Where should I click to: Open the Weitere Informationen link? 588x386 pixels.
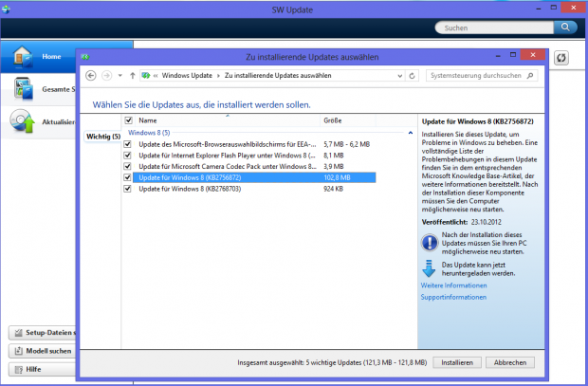click(453, 285)
